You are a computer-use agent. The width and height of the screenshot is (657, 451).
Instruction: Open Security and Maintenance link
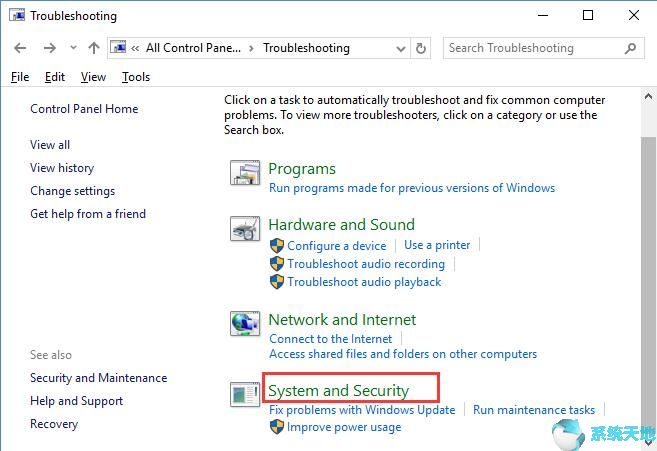pos(98,378)
